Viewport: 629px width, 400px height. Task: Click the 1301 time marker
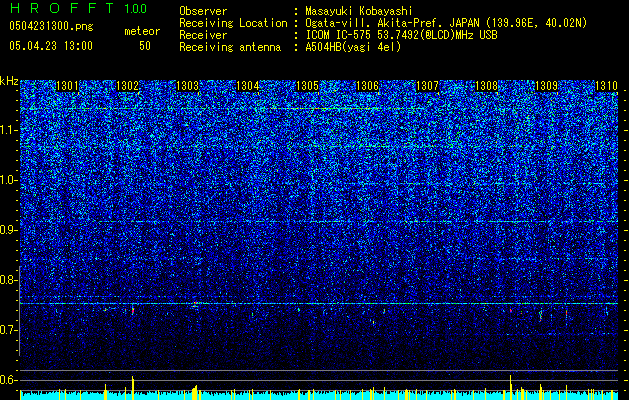point(67,86)
